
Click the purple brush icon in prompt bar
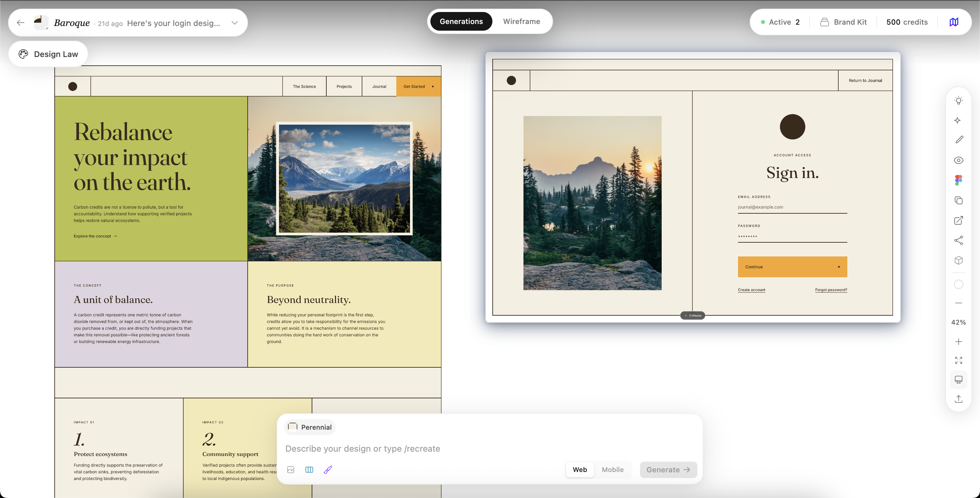328,470
